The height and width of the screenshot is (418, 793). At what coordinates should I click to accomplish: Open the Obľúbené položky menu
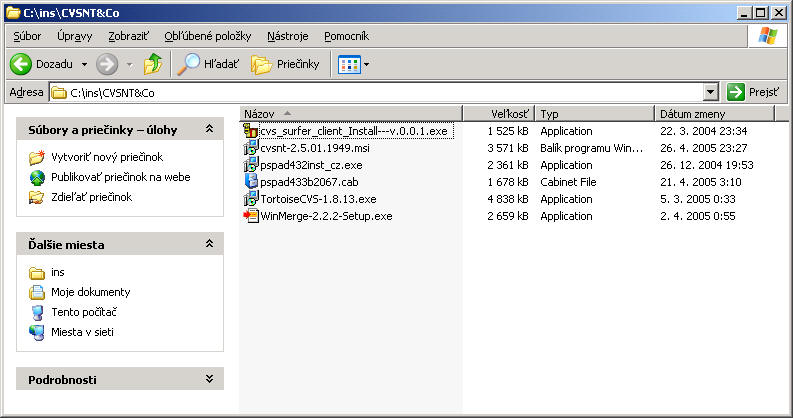[207, 36]
